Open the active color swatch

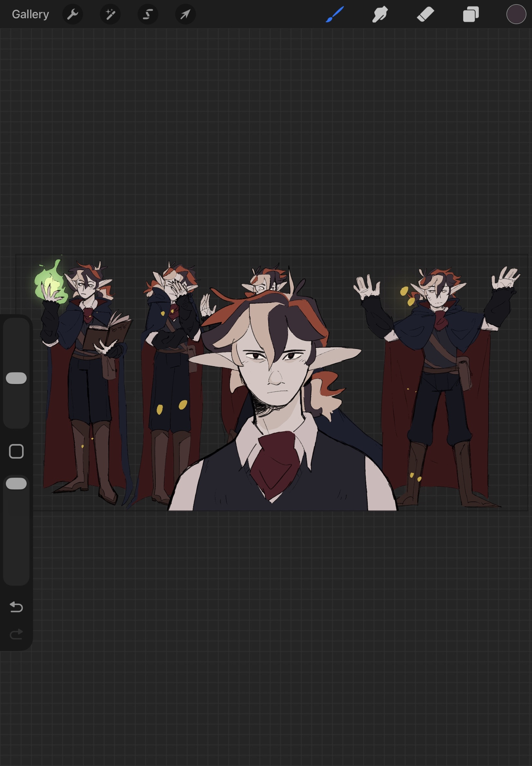coord(516,15)
